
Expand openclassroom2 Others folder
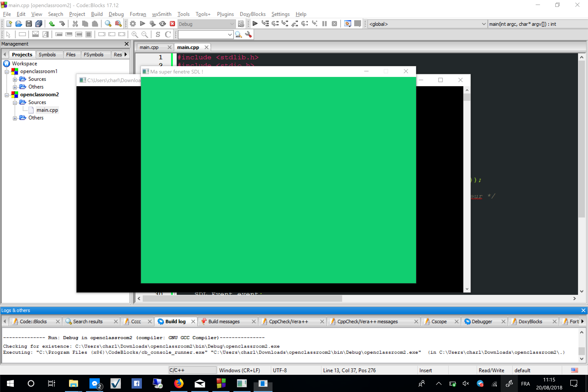coord(15,118)
